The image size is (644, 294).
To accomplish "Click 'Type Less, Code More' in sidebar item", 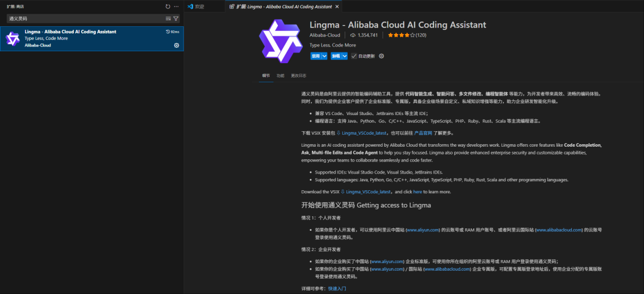I will tap(47, 38).
